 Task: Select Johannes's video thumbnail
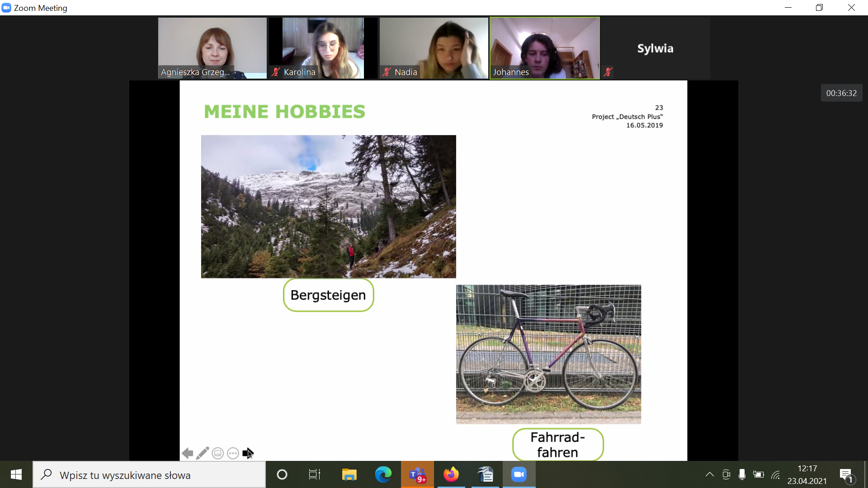(545, 48)
